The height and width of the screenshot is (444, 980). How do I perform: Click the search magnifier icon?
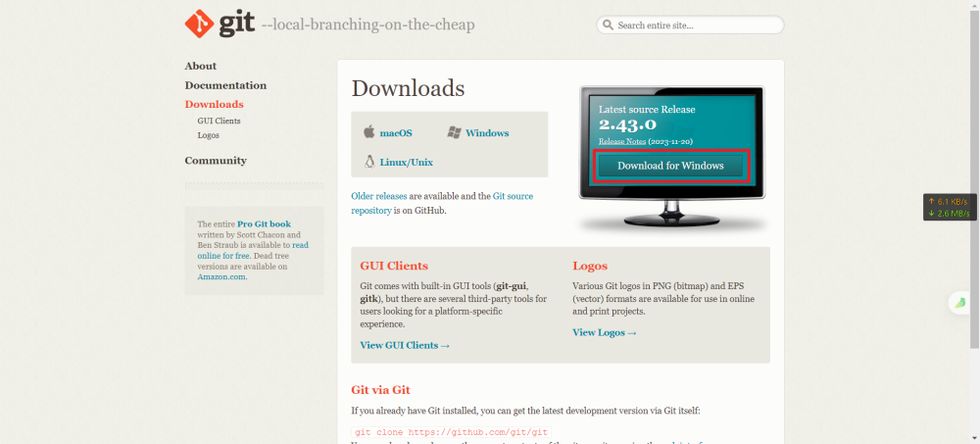pos(608,25)
